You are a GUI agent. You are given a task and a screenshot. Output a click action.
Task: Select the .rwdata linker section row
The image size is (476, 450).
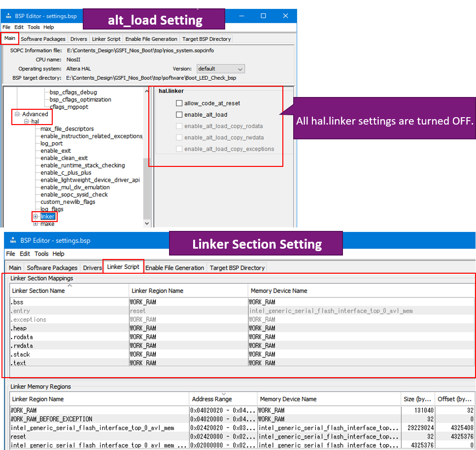(x=241, y=346)
